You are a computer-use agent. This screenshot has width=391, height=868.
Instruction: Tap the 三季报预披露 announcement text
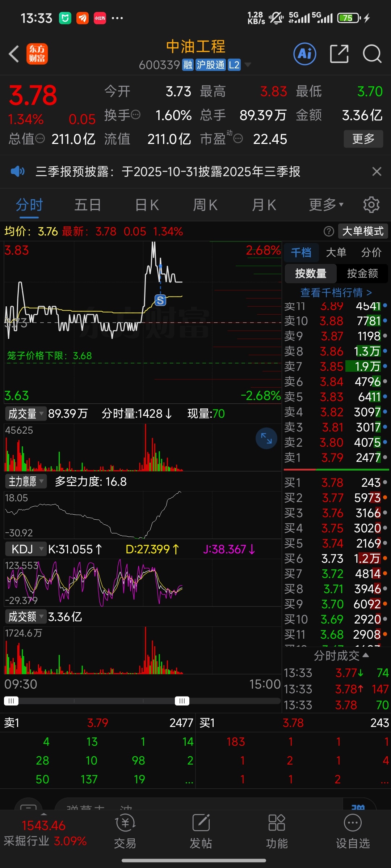coord(168,171)
